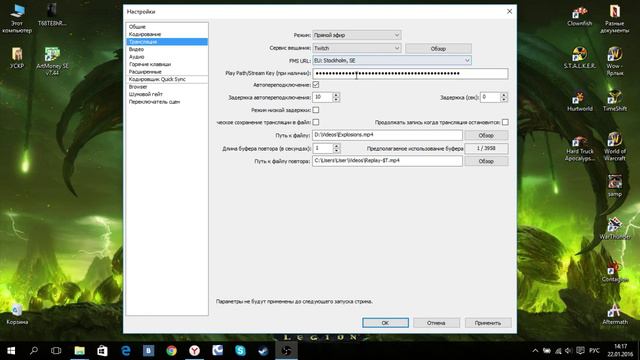
Task: Click Обзор beside Путь к файлу повтора
Action: tap(486, 161)
